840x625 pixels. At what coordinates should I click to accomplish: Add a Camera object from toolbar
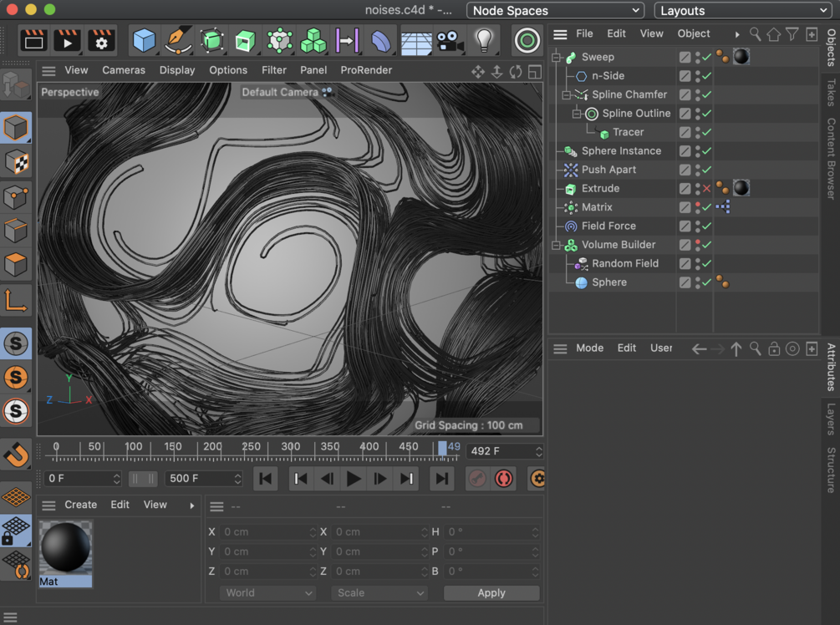[450, 40]
